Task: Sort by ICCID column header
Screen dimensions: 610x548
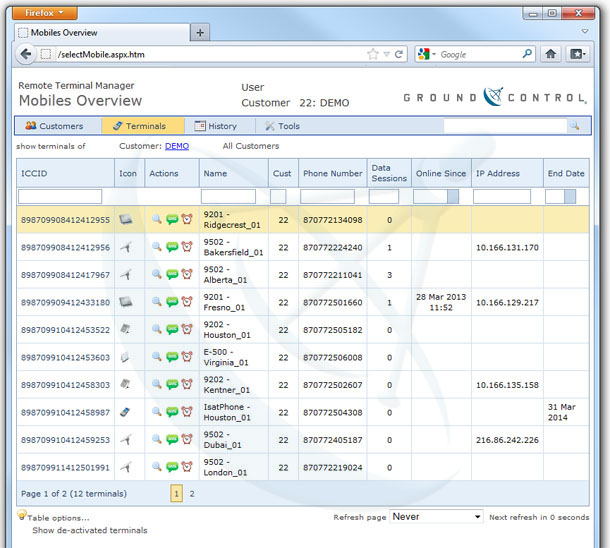Action: (x=34, y=173)
